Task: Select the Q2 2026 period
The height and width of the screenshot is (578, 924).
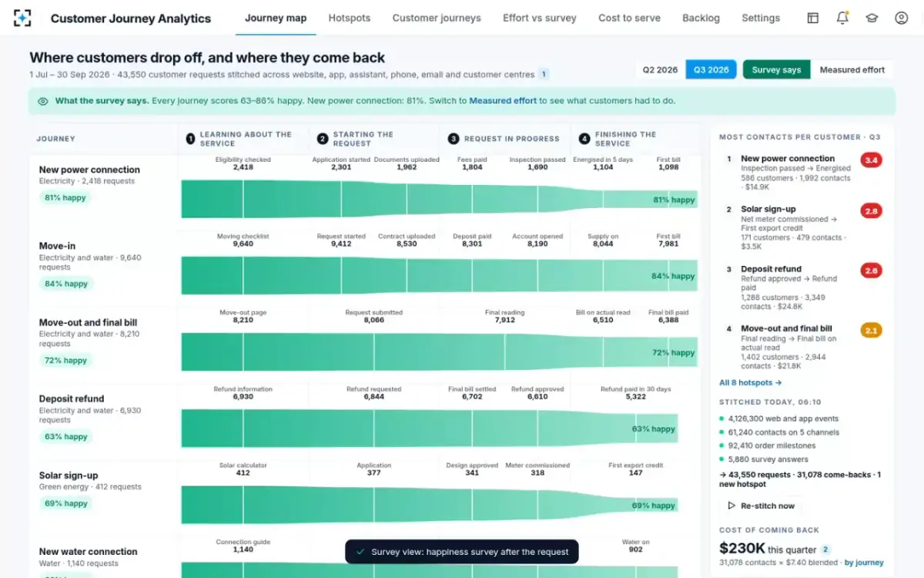Action: [661, 70]
